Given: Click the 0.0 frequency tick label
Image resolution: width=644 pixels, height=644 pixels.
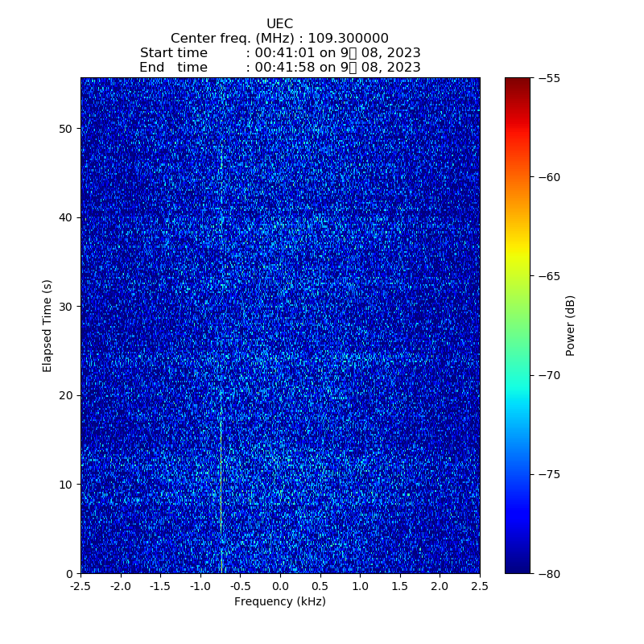Looking at the screenshot, I should tap(280, 587).
